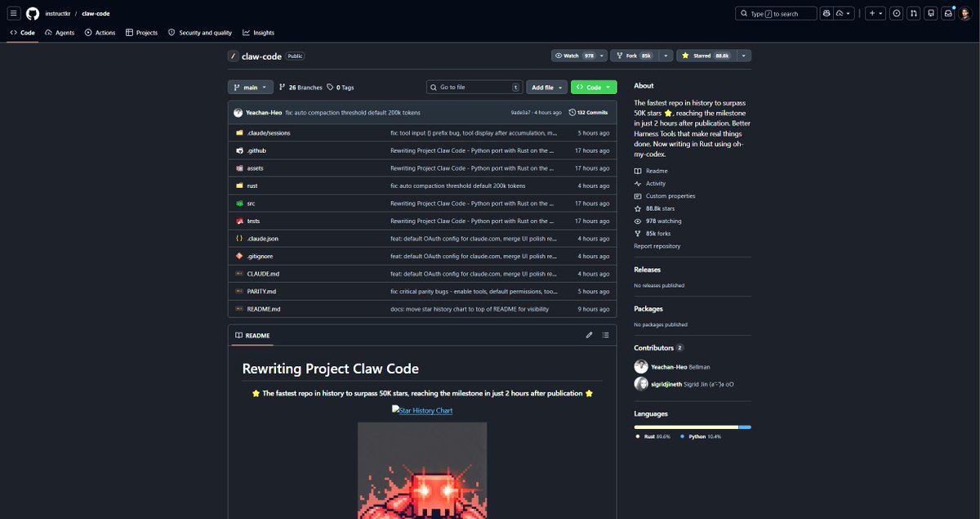Open commit hash 9ade3a7

[520, 112]
